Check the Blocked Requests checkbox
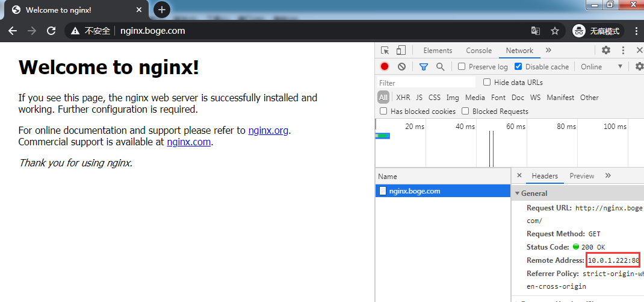 [x=465, y=111]
